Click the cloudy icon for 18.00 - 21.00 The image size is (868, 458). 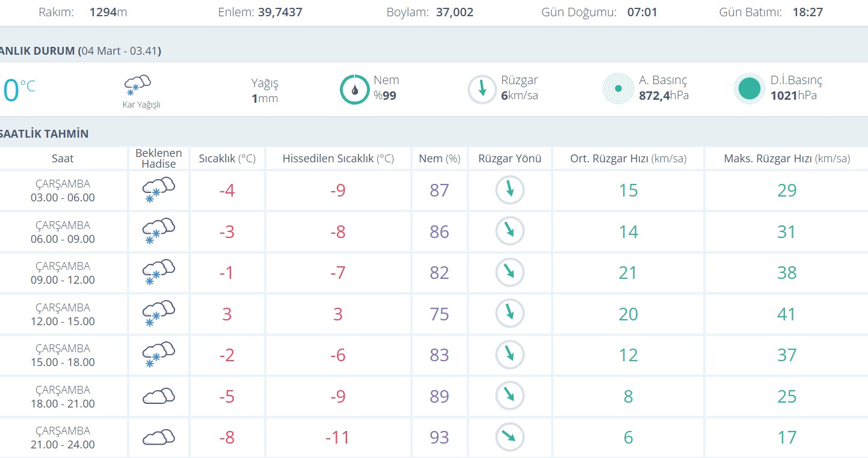click(158, 396)
